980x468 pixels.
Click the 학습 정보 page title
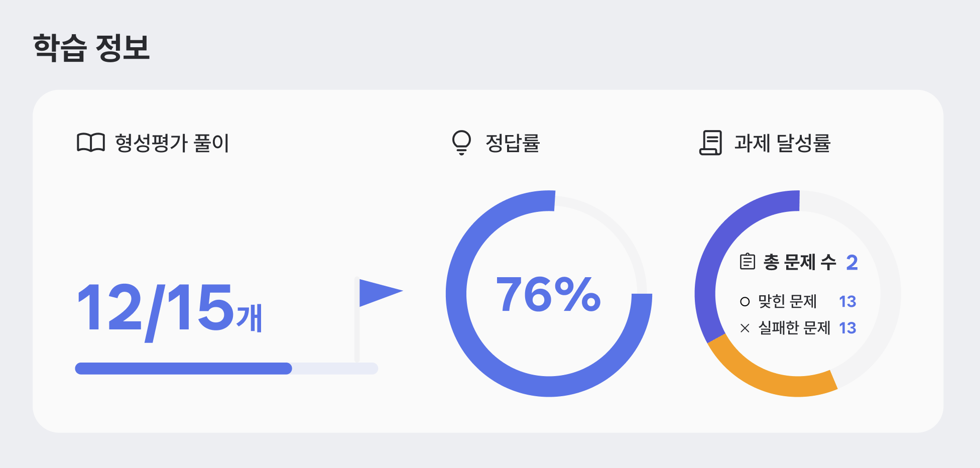tap(91, 48)
